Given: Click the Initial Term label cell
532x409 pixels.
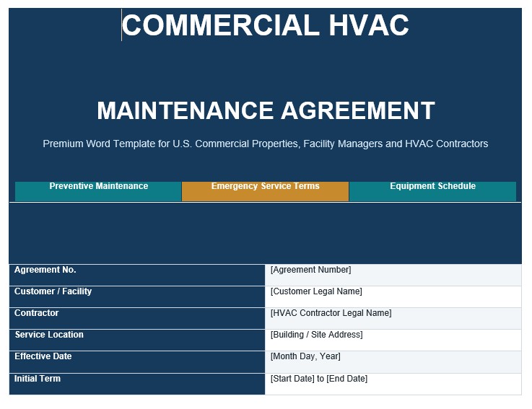Looking at the screenshot, I should tap(137, 384).
